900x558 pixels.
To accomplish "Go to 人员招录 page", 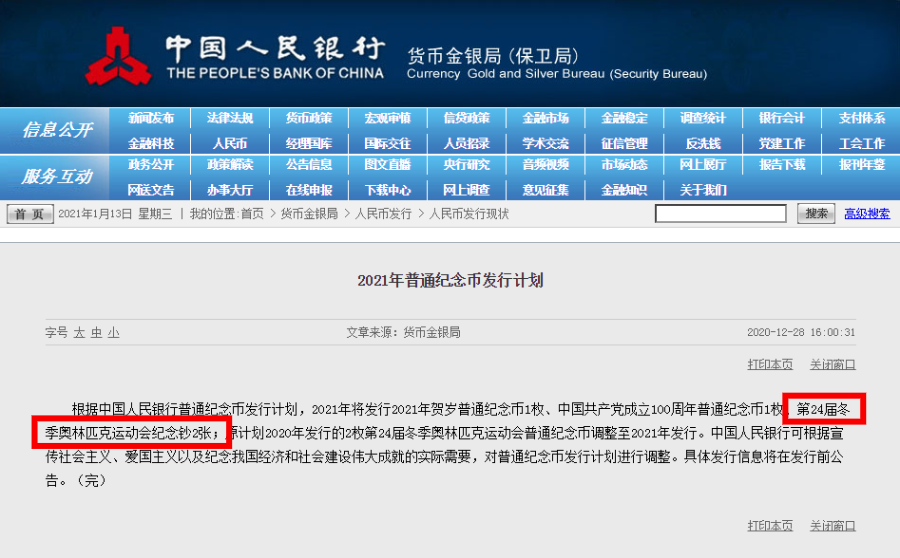I will click(467, 143).
